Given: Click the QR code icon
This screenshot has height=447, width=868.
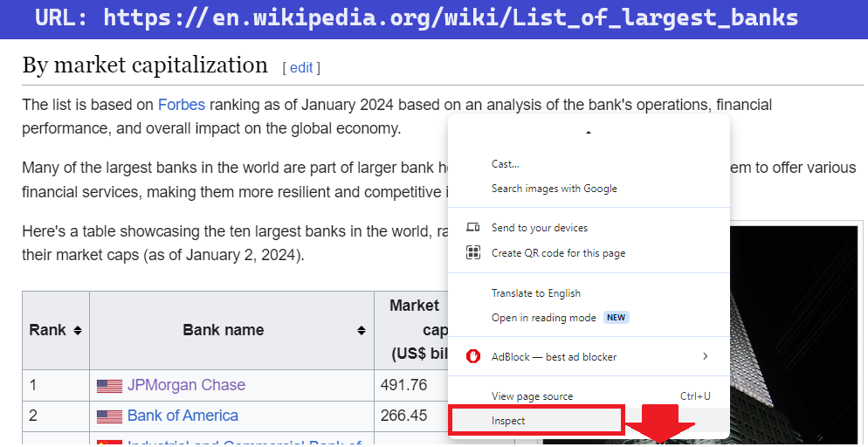Looking at the screenshot, I should (x=472, y=253).
